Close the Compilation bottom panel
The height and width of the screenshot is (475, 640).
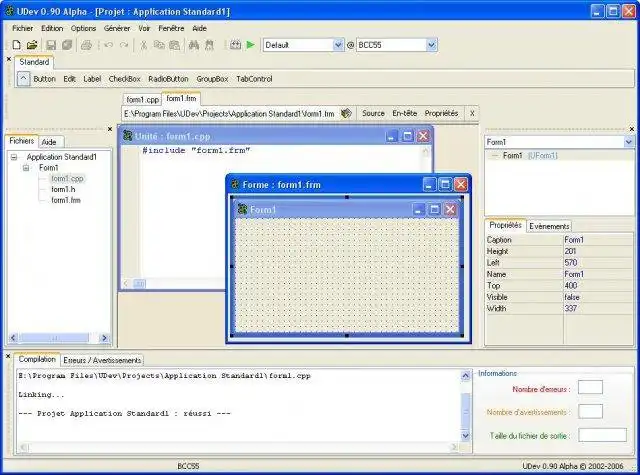(x=8, y=356)
